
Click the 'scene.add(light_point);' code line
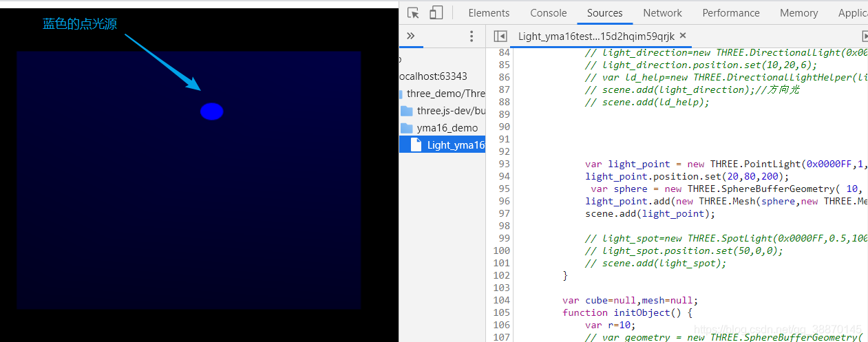650,213
